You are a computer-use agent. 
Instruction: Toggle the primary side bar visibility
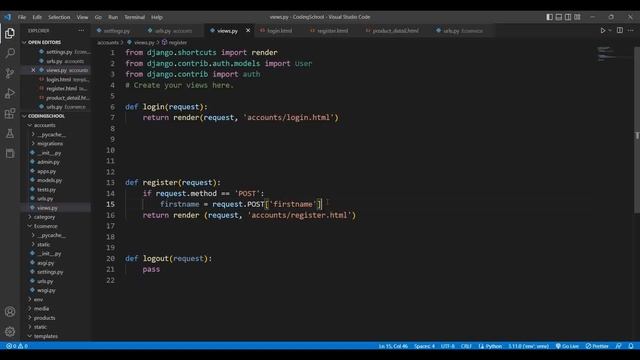(549, 17)
